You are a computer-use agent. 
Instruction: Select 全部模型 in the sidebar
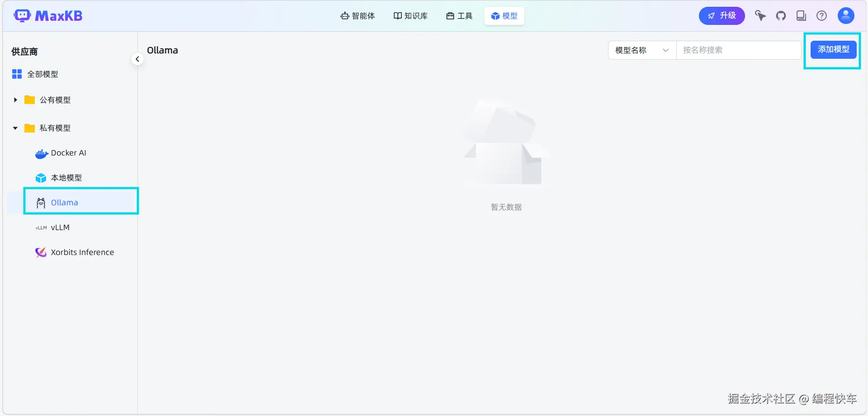[x=42, y=74]
